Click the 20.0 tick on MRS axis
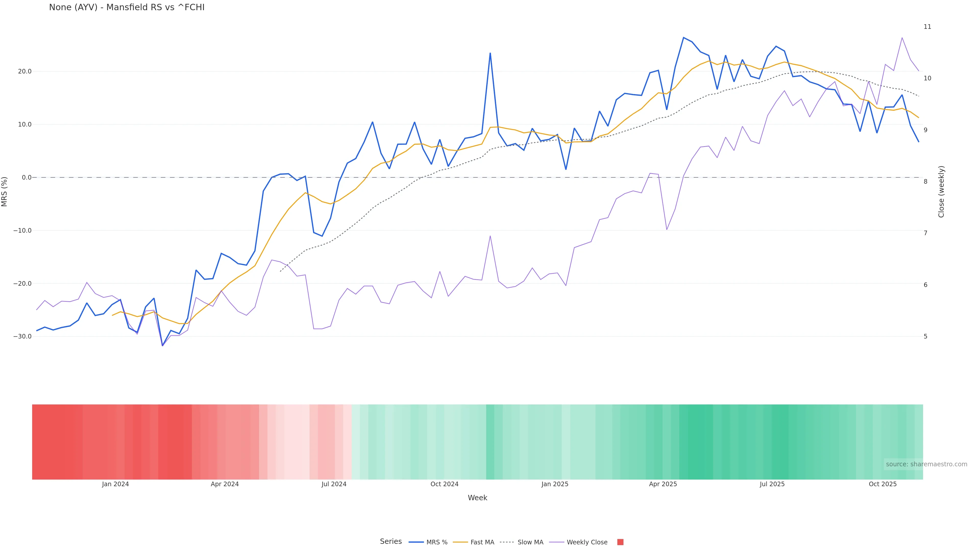This screenshot has height=551, width=980. point(24,71)
